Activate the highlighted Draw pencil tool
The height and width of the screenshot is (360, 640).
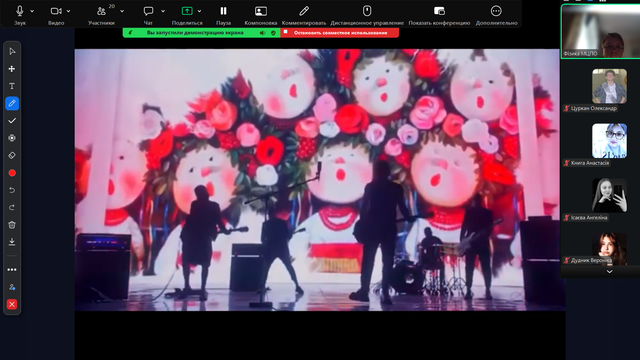coord(12,103)
